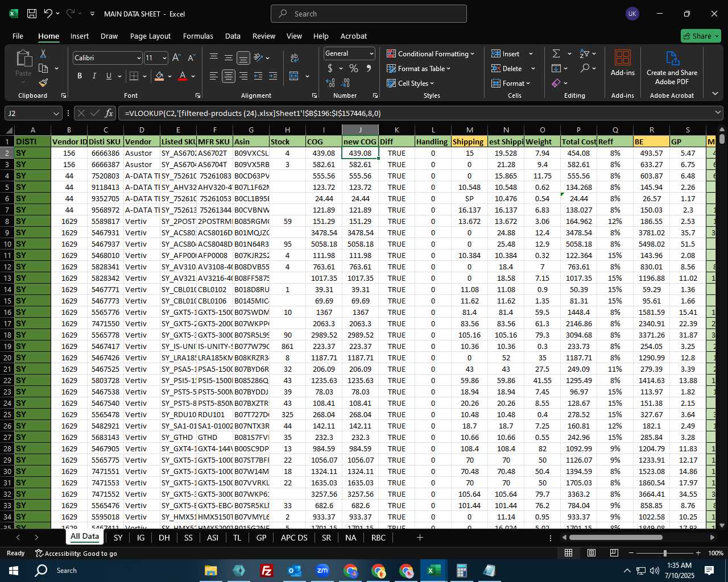
Task: Open the APC DS sheet tab
Action: pyautogui.click(x=294, y=538)
